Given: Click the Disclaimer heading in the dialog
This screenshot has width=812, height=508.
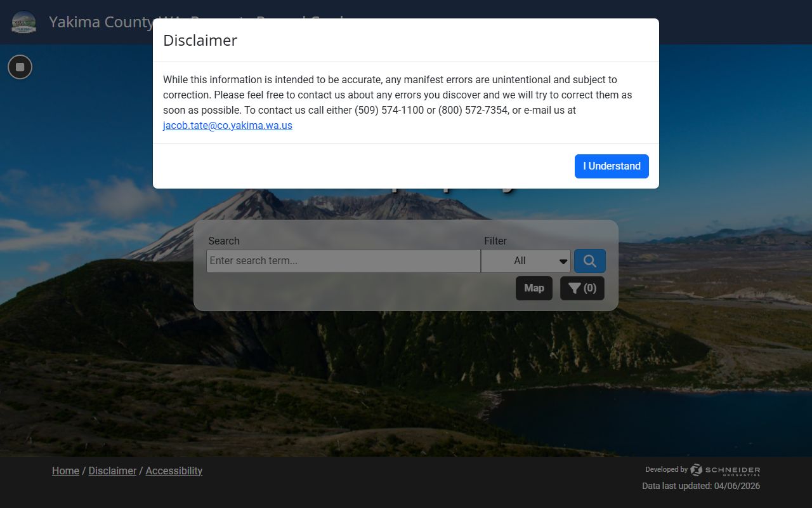Looking at the screenshot, I should click(200, 41).
